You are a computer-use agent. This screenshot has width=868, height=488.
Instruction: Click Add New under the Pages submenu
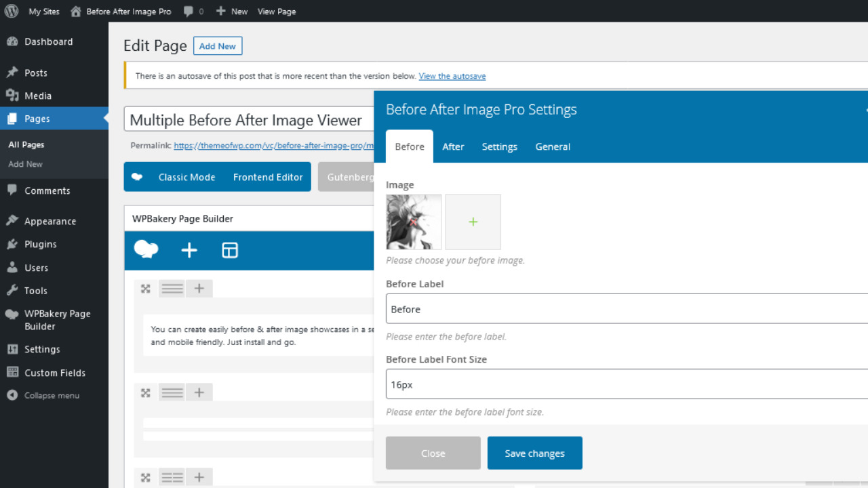[x=25, y=164]
